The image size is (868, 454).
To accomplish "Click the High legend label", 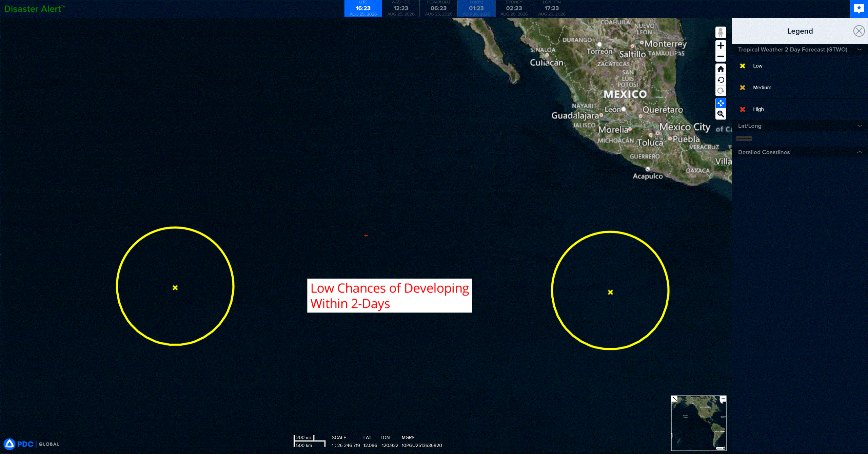I will [758, 109].
